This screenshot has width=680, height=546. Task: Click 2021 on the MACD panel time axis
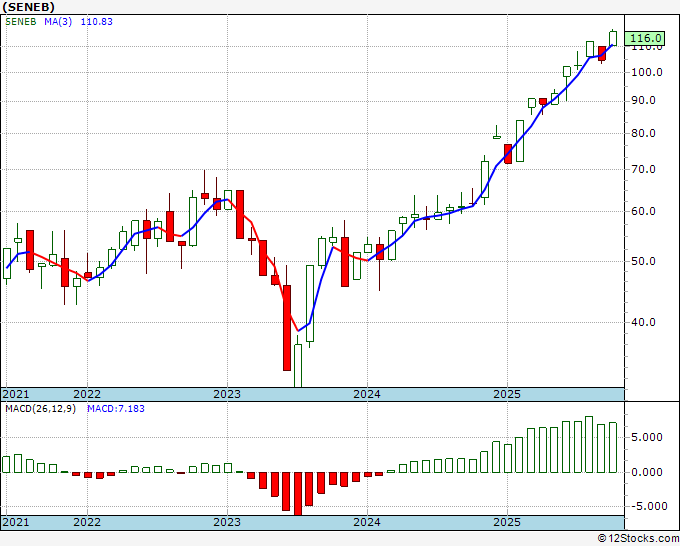point(16,522)
